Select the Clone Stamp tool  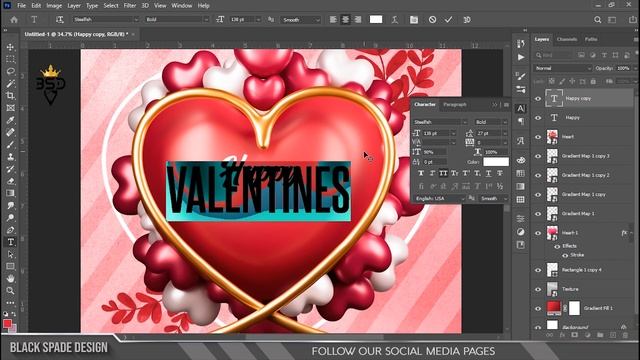(10, 157)
